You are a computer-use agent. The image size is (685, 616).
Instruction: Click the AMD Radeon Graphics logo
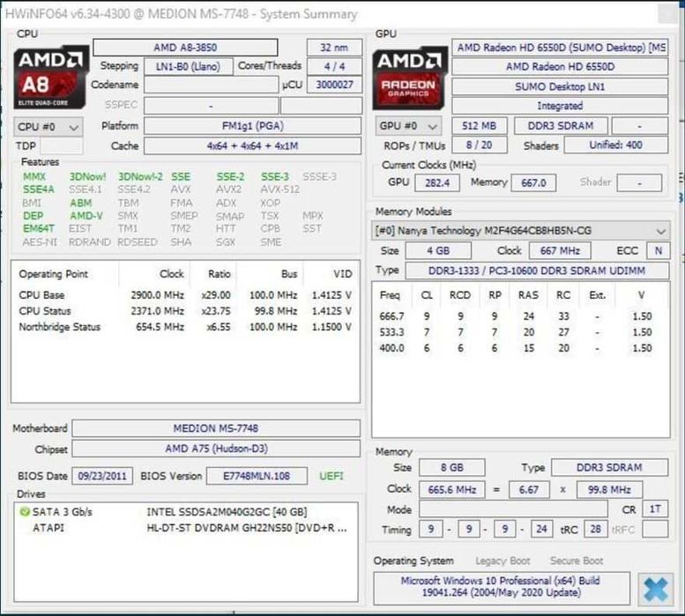click(409, 78)
